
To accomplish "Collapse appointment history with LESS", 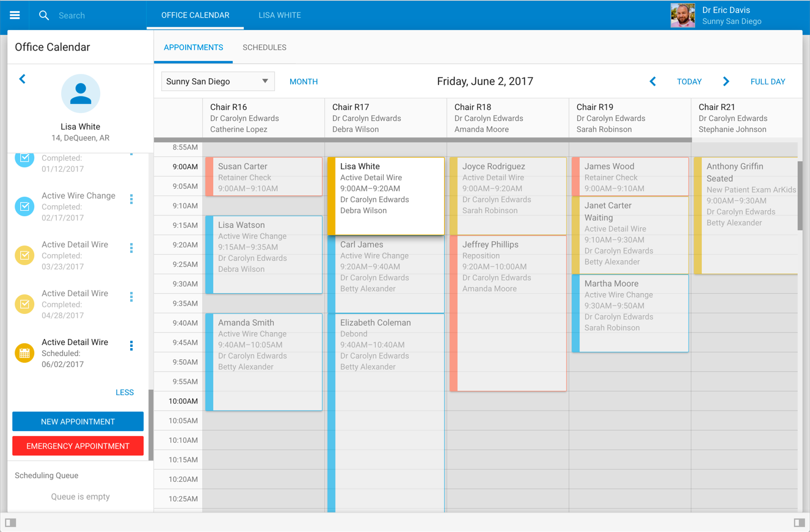I will 125,393.
